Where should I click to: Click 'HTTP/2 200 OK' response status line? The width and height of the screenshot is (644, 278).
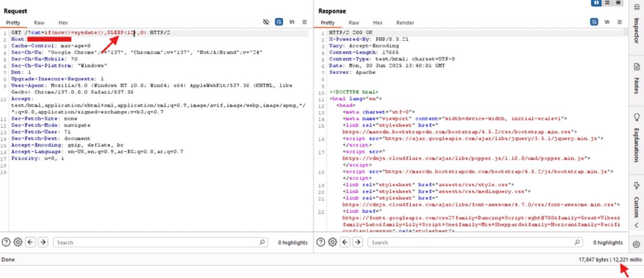(x=351, y=32)
